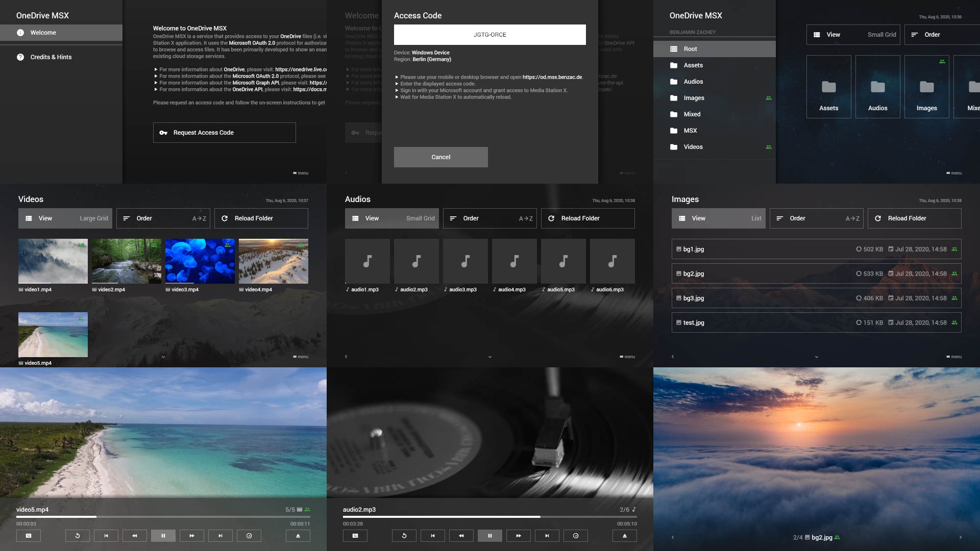Open video5.mp4 beach thumbnail

tap(53, 335)
